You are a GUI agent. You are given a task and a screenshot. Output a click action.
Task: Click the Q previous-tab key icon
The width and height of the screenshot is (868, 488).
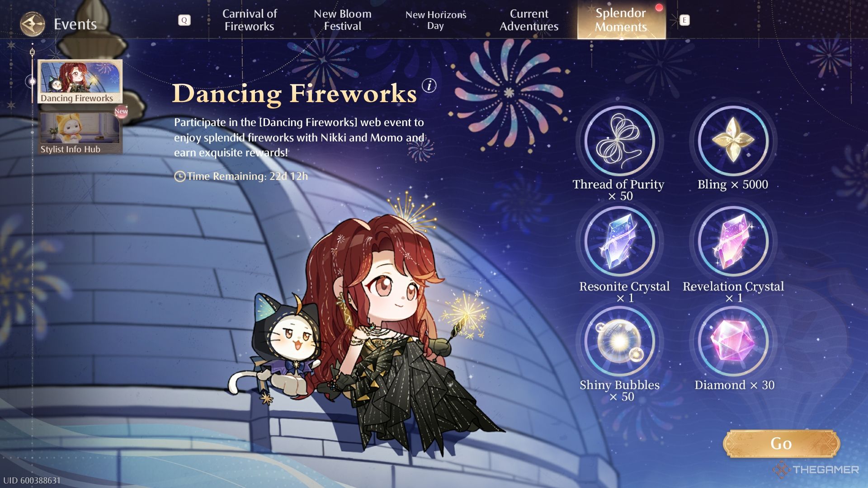[x=184, y=20]
